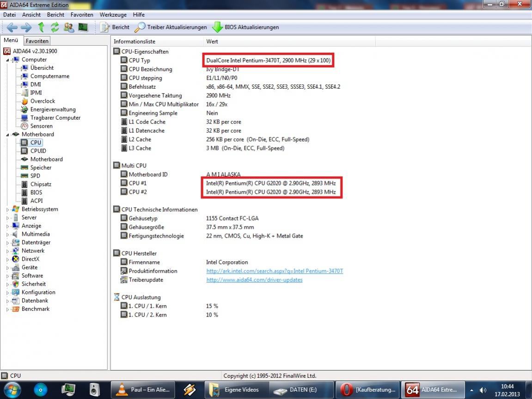Expand the Datenträger tree node
Image resolution: width=532 pixels, height=399 pixels.
(x=7, y=243)
